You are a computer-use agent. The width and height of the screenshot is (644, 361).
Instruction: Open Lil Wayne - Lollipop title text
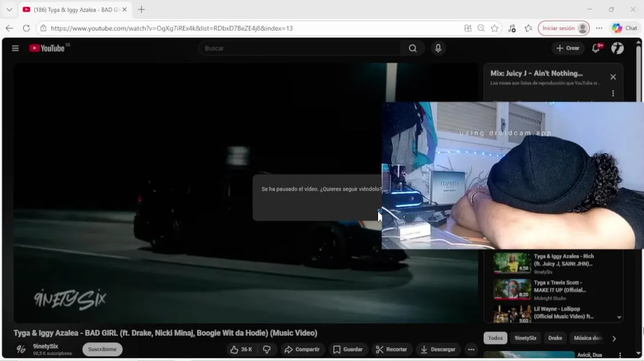[x=564, y=313]
